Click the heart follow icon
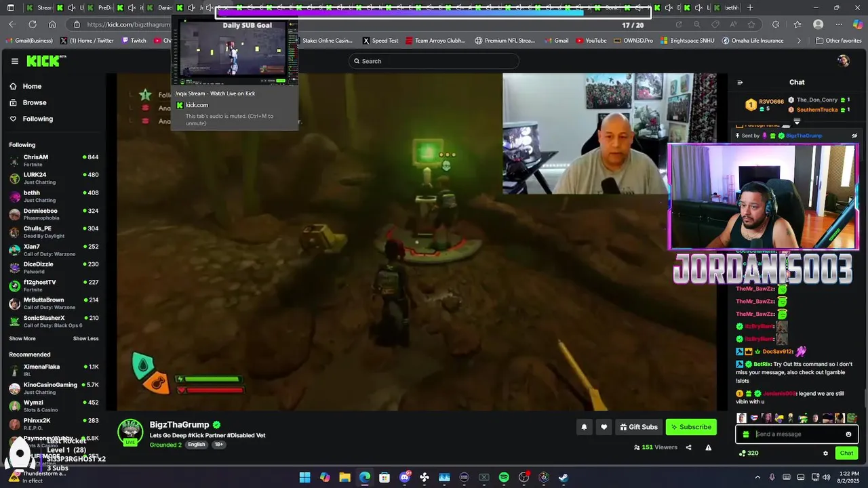Viewport: 868px width, 488px height. click(604, 427)
